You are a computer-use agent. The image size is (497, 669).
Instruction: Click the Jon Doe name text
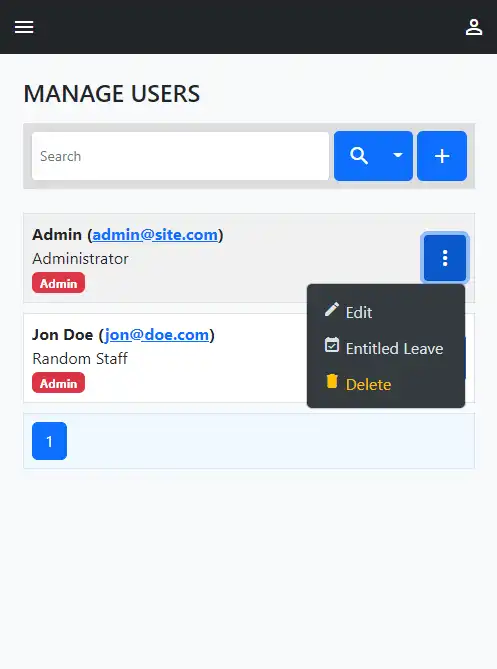pos(63,335)
